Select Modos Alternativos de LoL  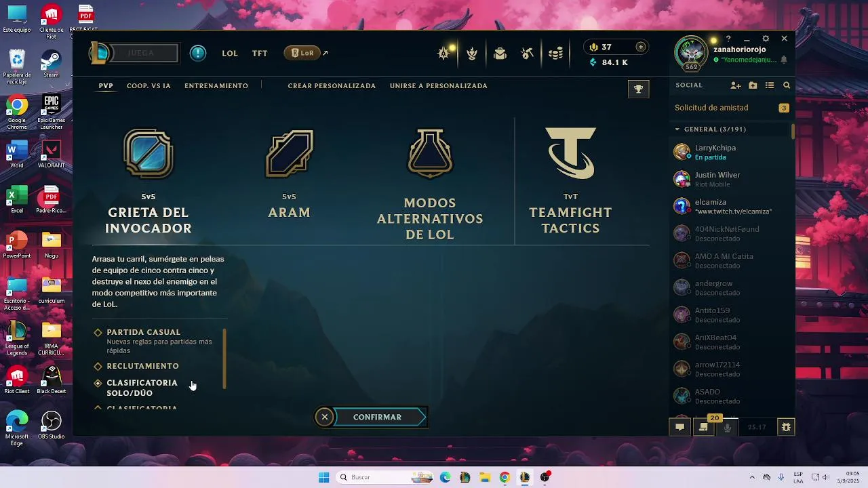tap(430, 184)
